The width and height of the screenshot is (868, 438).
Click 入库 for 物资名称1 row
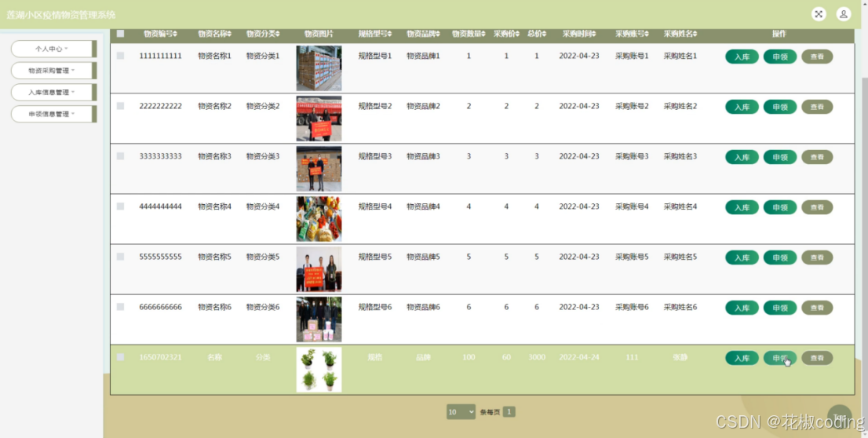742,57
